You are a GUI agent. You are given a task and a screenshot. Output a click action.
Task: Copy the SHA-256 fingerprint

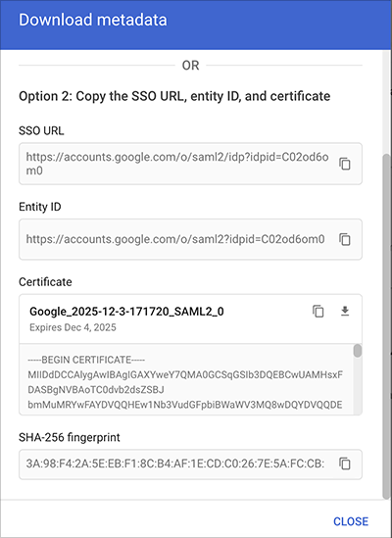click(x=345, y=464)
